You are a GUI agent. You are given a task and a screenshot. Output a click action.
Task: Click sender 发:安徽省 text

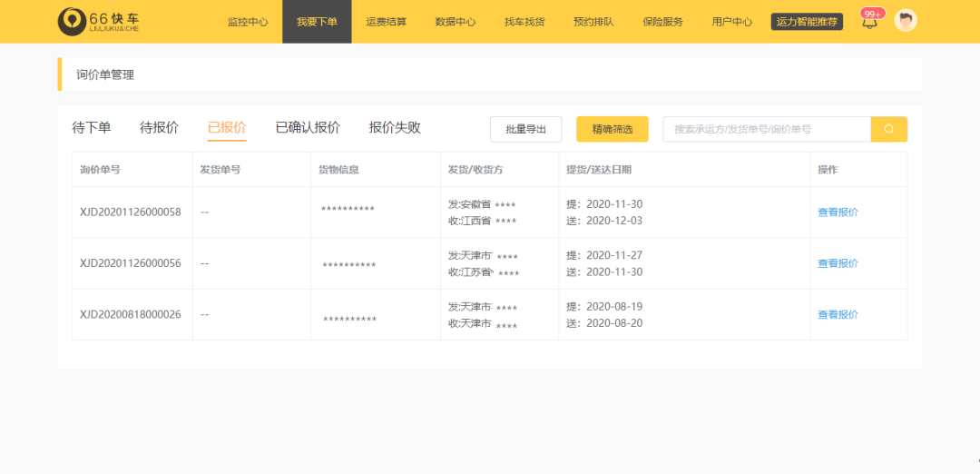pos(469,204)
